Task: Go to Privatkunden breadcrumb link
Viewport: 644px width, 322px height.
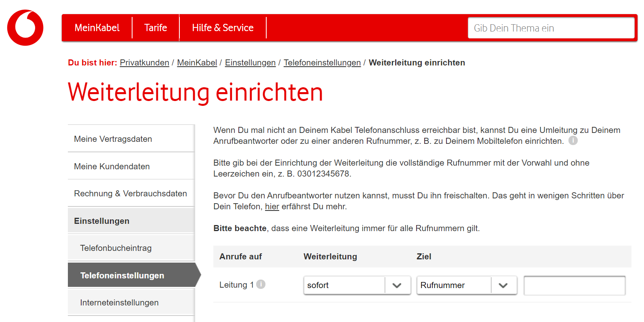Action: click(x=144, y=63)
